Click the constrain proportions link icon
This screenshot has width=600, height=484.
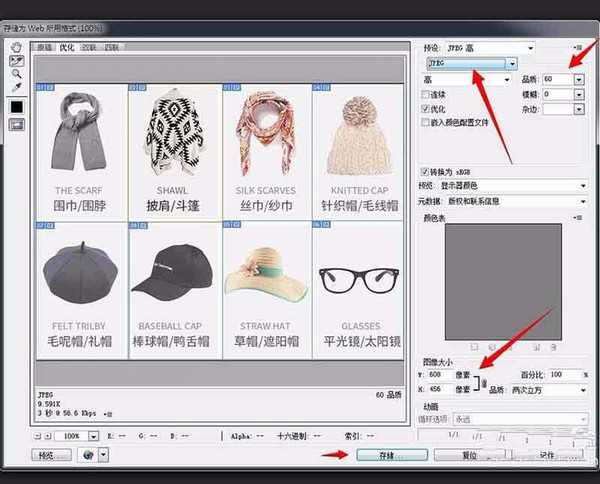[x=484, y=383]
